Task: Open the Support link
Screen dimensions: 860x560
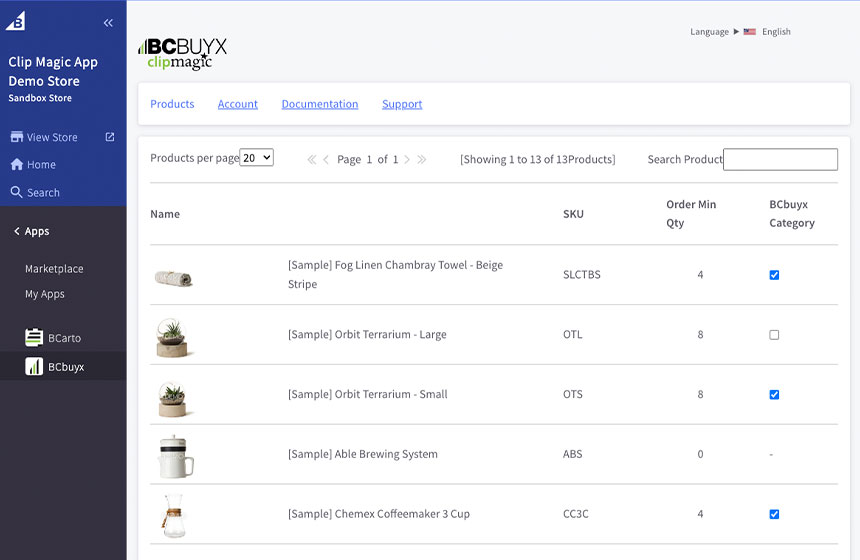Action: point(402,104)
